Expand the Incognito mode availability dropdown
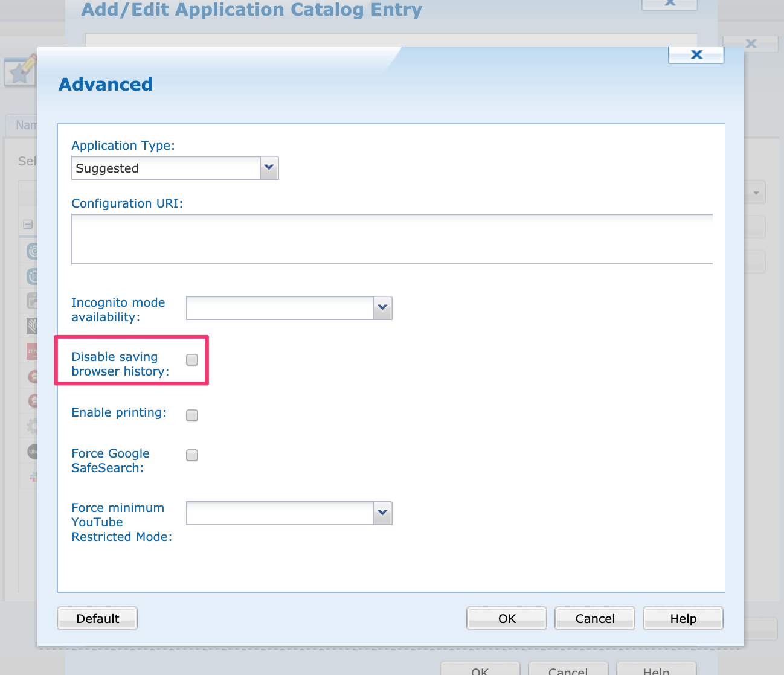 point(382,308)
